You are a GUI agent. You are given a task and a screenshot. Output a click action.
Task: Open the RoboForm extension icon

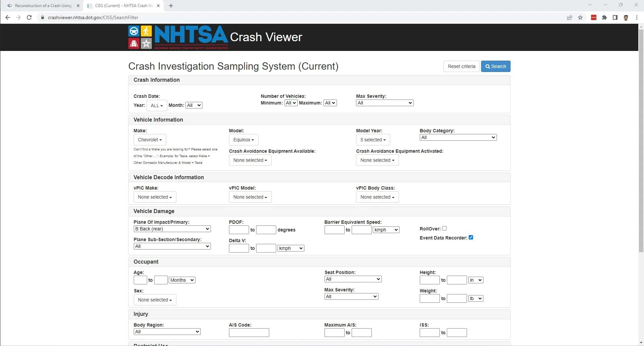[x=593, y=17]
